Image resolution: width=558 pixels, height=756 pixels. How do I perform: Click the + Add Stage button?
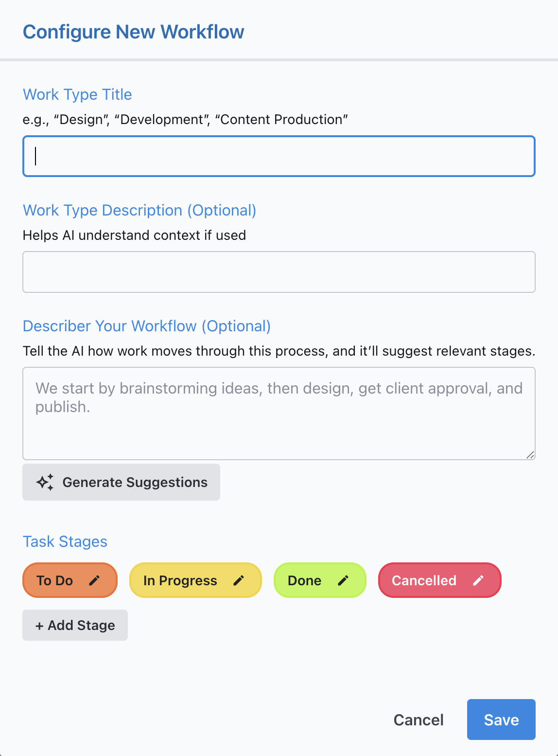74,625
